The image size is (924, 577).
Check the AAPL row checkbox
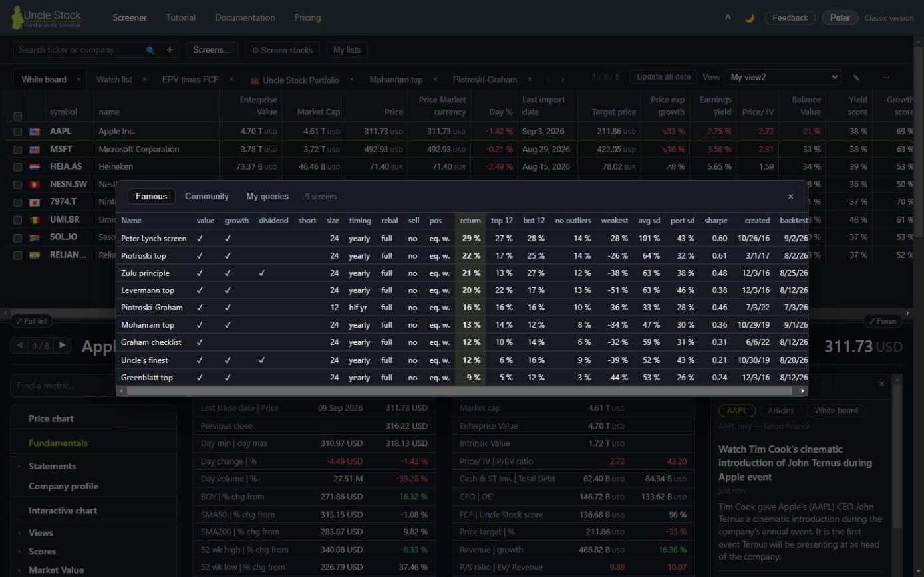[x=17, y=132]
